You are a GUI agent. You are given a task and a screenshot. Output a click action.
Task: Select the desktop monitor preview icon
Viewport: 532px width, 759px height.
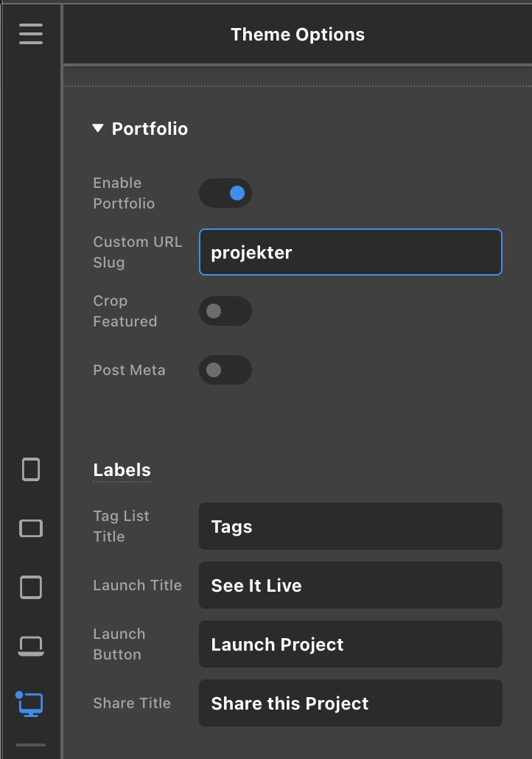tap(31, 704)
